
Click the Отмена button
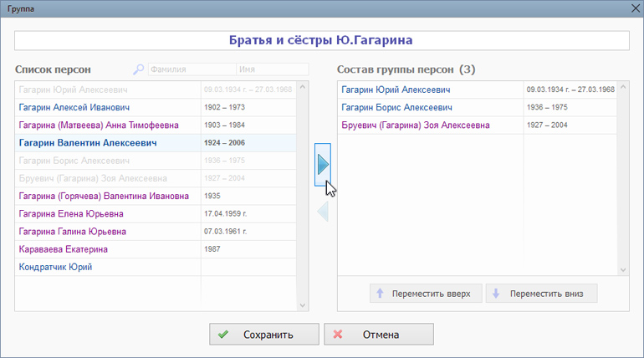click(x=379, y=335)
